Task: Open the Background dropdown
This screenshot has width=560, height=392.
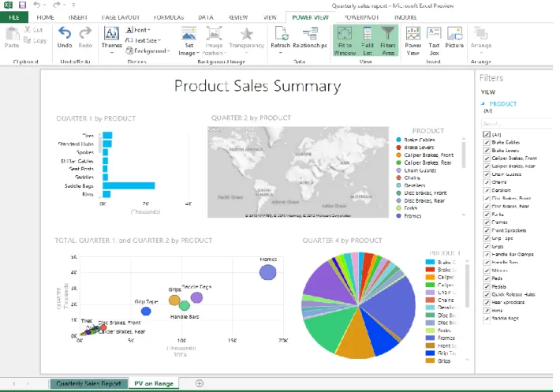Action: tap(147, 50)
